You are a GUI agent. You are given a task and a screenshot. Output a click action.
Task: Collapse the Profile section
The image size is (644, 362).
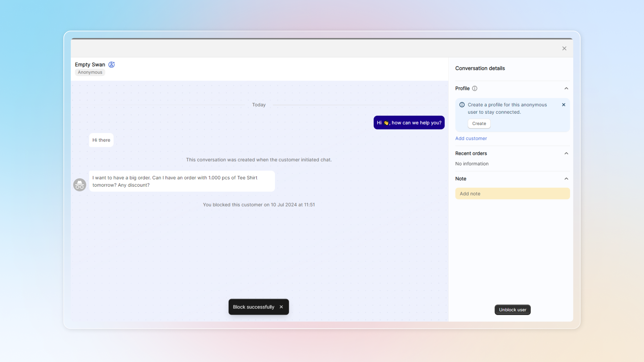(x=566, y=88)
